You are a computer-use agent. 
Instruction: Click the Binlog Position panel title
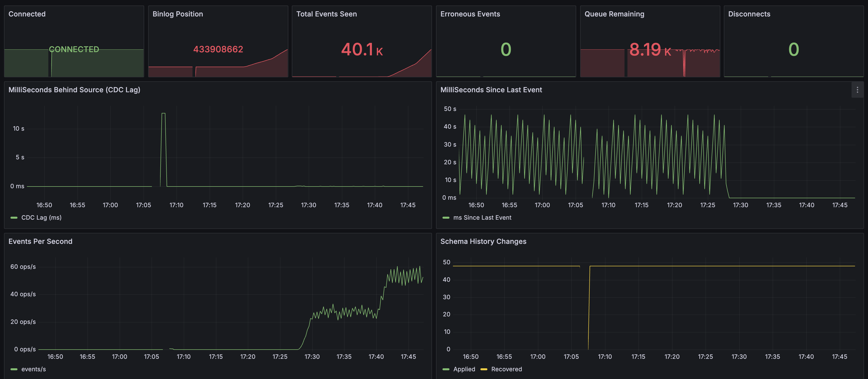(178, 14)
